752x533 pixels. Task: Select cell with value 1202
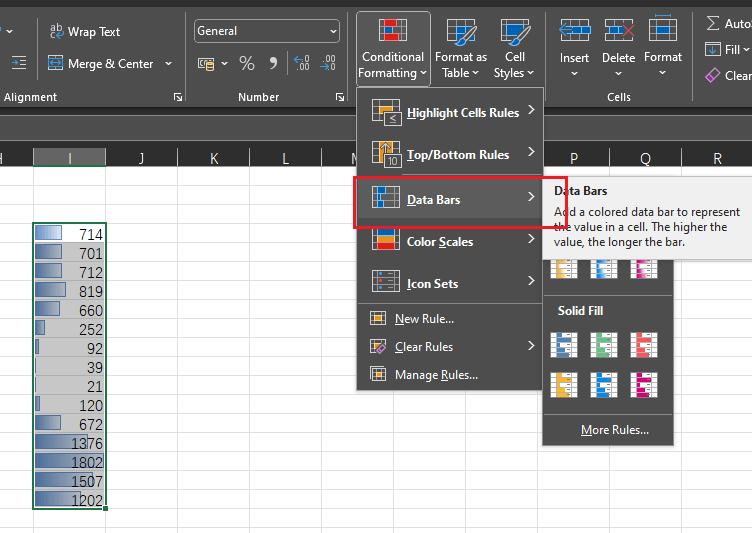(x=70, y=499)
